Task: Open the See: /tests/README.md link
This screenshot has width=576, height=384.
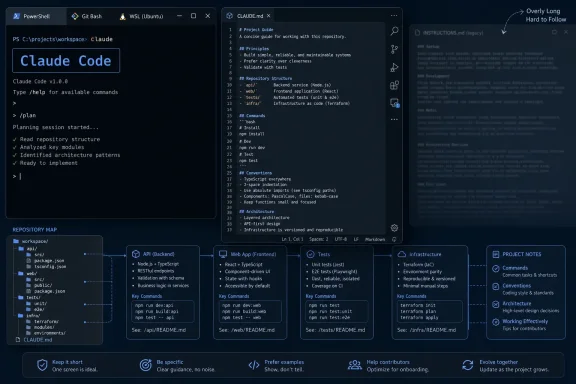Action: tap(335, 330)
